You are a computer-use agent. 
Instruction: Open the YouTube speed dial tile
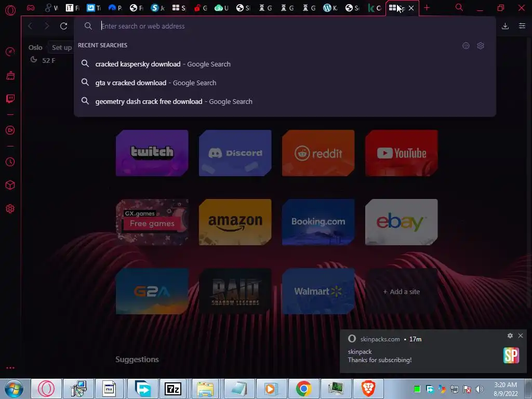(x=402, y=153)
